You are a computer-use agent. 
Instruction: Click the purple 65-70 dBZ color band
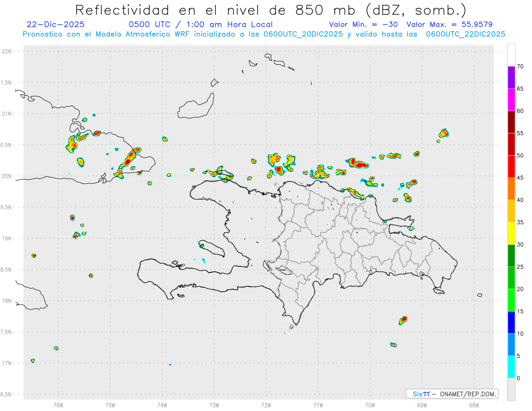point(511,78)
